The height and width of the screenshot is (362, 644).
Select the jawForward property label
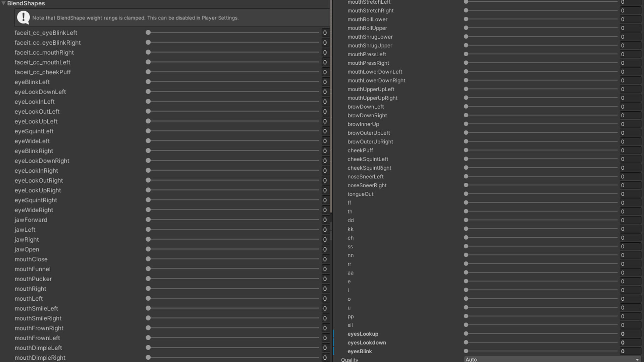(31, 220)
